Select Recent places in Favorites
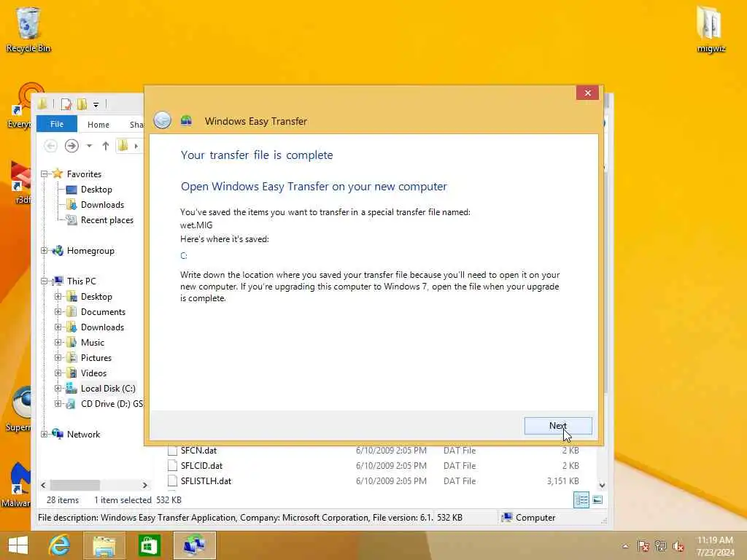This screenshot has width=747, height=560. (x=107, y=220)
